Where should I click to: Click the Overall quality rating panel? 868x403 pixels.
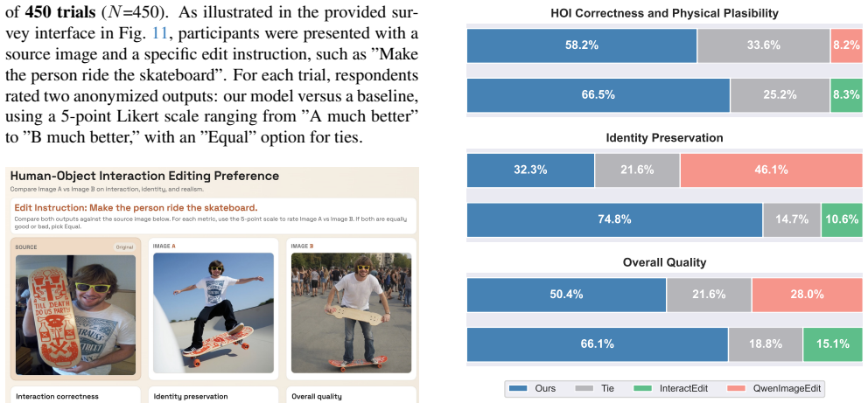click(352, 395)
